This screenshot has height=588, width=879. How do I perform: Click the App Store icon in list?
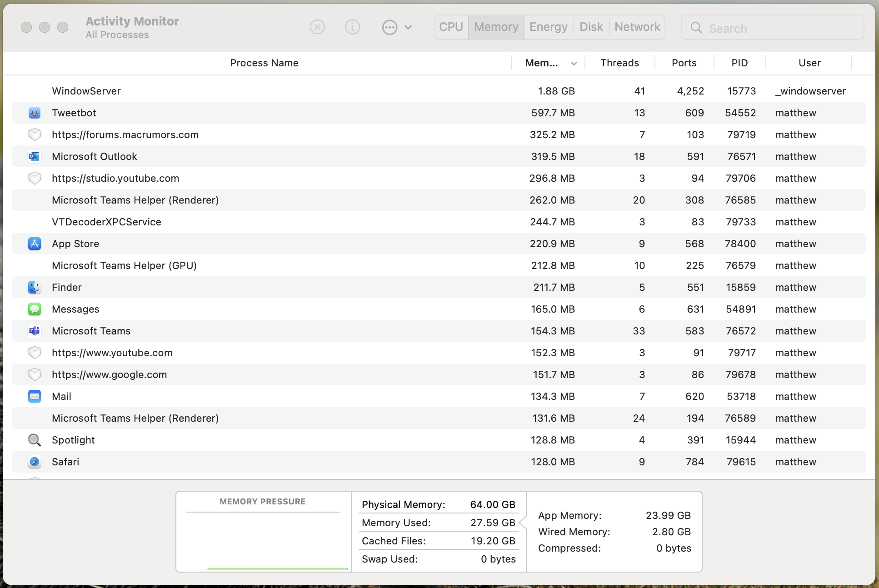click(x=35, y=244)
